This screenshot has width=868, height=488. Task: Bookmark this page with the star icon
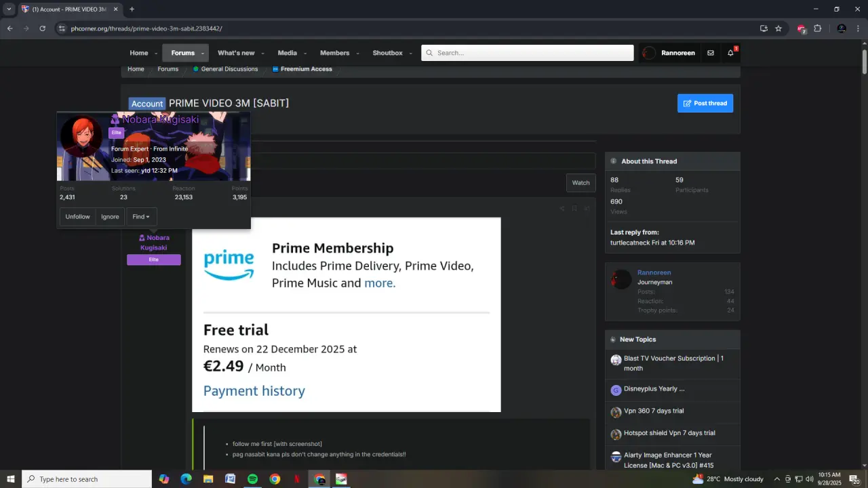(778, 28)
